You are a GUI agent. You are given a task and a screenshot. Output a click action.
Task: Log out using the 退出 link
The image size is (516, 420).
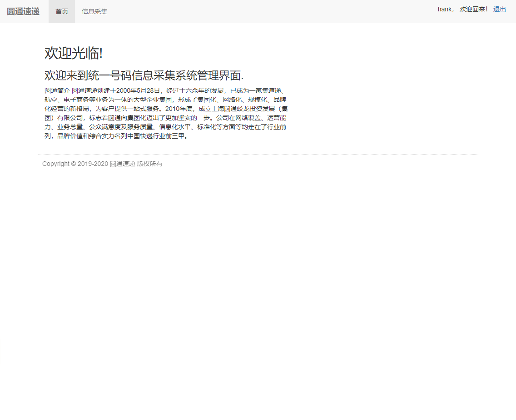coord(499,9)
